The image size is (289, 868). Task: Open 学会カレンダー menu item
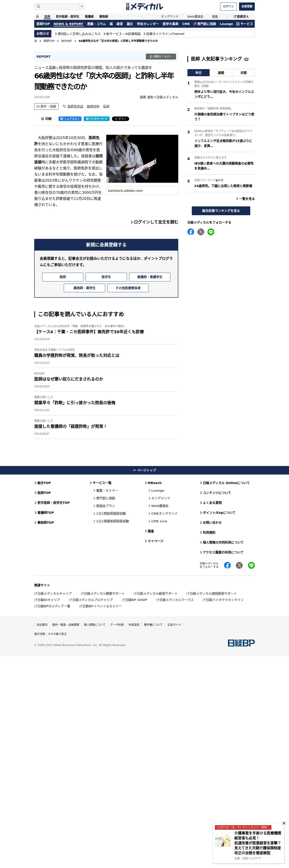pyautogui.click(x=148, y=24)
